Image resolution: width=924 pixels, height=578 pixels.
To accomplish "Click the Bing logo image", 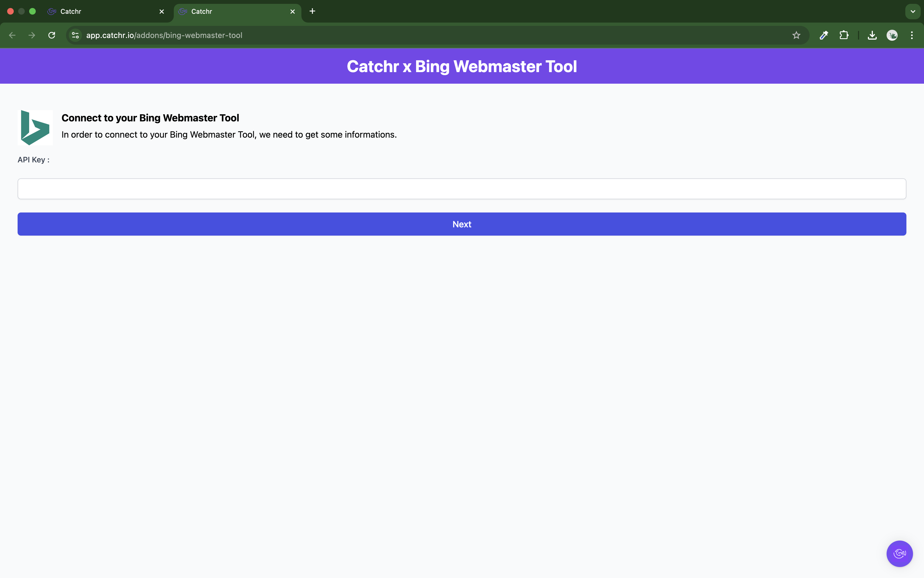I will point(35,128).
